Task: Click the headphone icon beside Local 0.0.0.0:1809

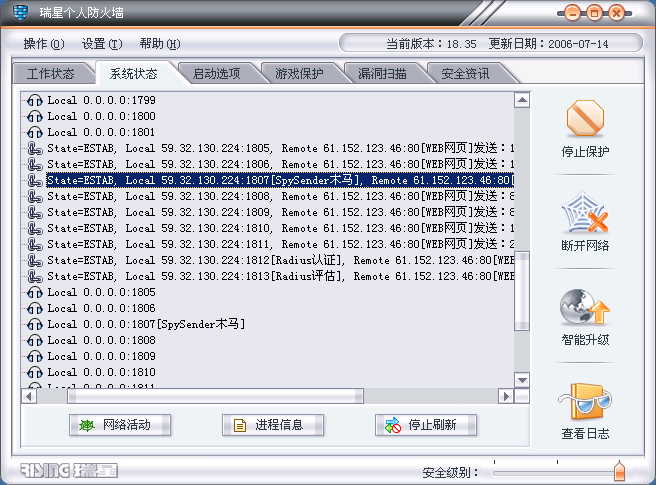Action: point(35,356)
